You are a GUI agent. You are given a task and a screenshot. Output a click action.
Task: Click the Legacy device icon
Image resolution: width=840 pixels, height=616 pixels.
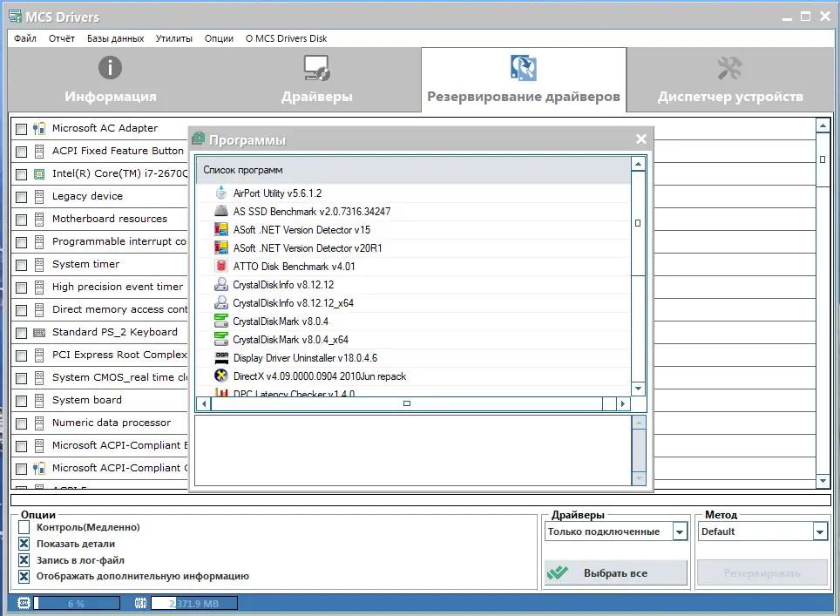tap(39, 197)
